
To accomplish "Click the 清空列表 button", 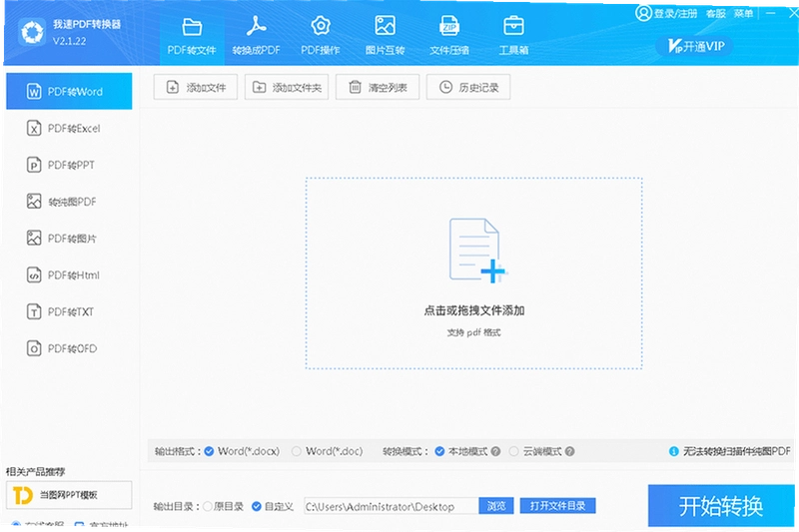I will 378,87.
